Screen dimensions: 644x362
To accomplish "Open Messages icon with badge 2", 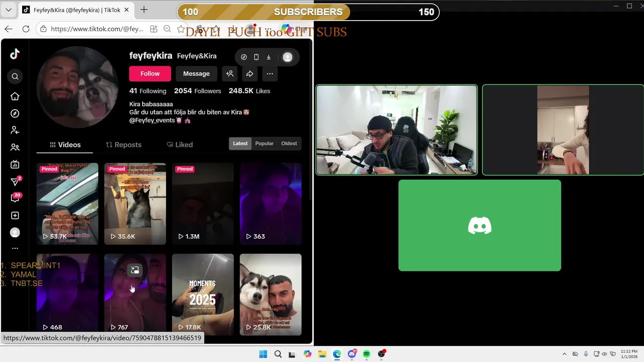I will [x=15, y=182].
